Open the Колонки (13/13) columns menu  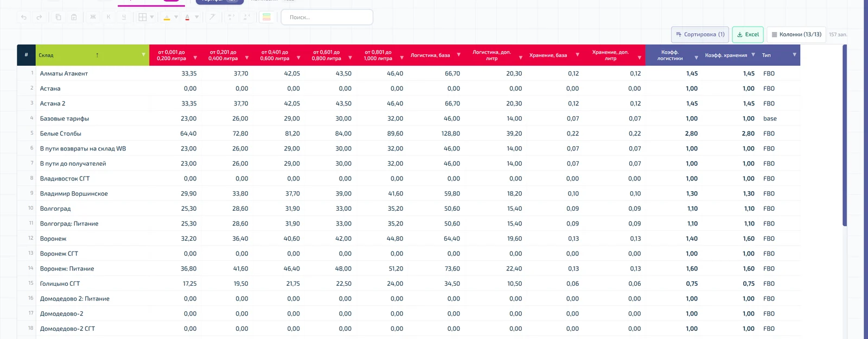[796, 34]
